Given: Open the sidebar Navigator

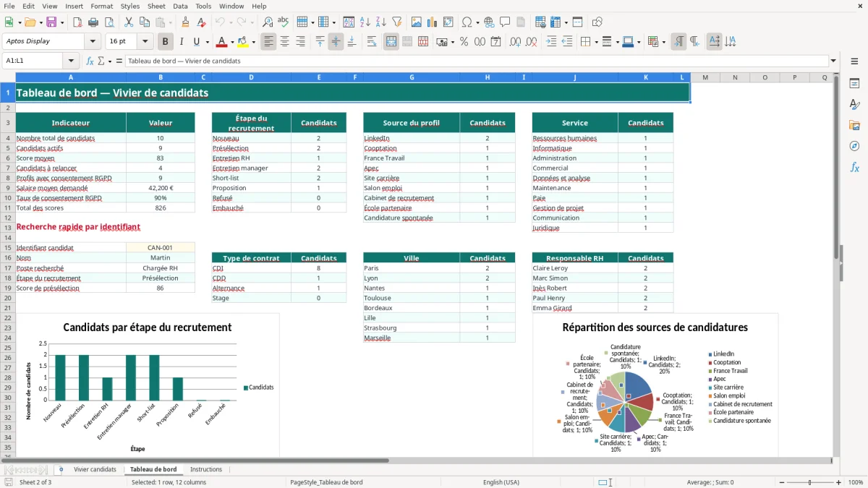Looking at the screenshot, I should click(854, 146).
